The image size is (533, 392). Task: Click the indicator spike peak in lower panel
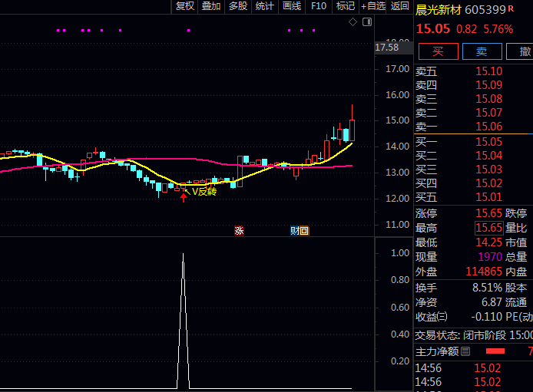184,255
